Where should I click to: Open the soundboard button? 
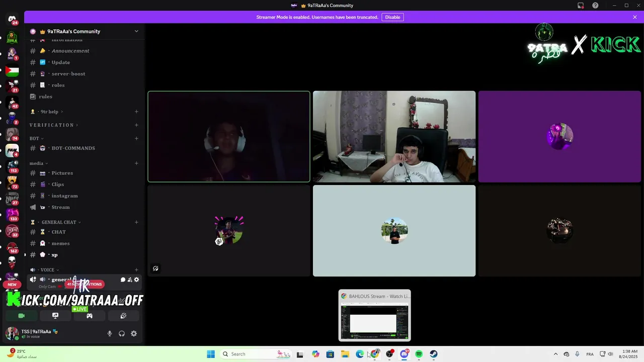(123, 316)
